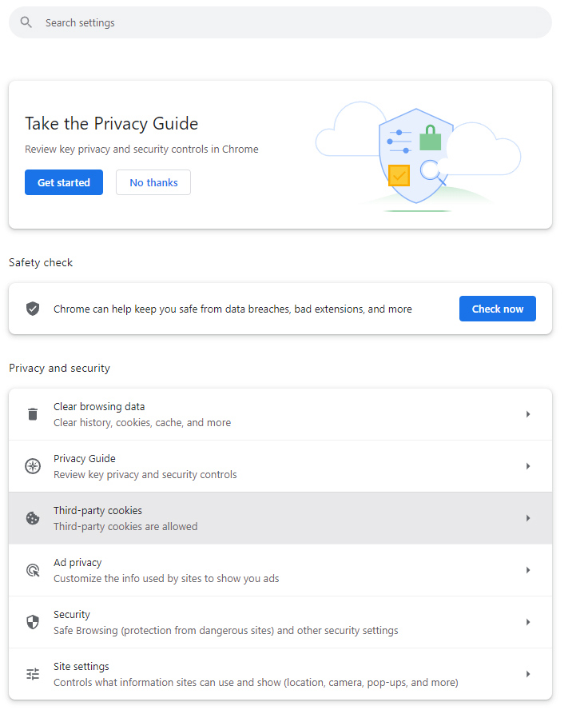Expand Ad privacy row arrow
The height and width of the screenshot is (714, 588).
click(x=528, y=570)
